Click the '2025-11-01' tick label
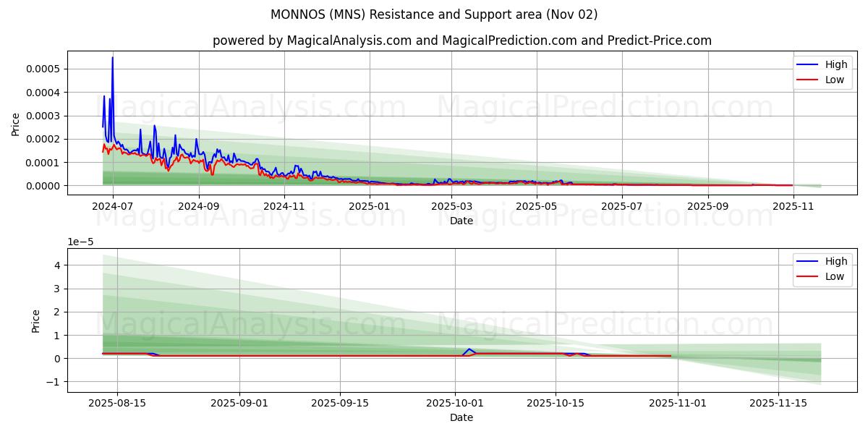The image size is (868, 434). point(678,403)
